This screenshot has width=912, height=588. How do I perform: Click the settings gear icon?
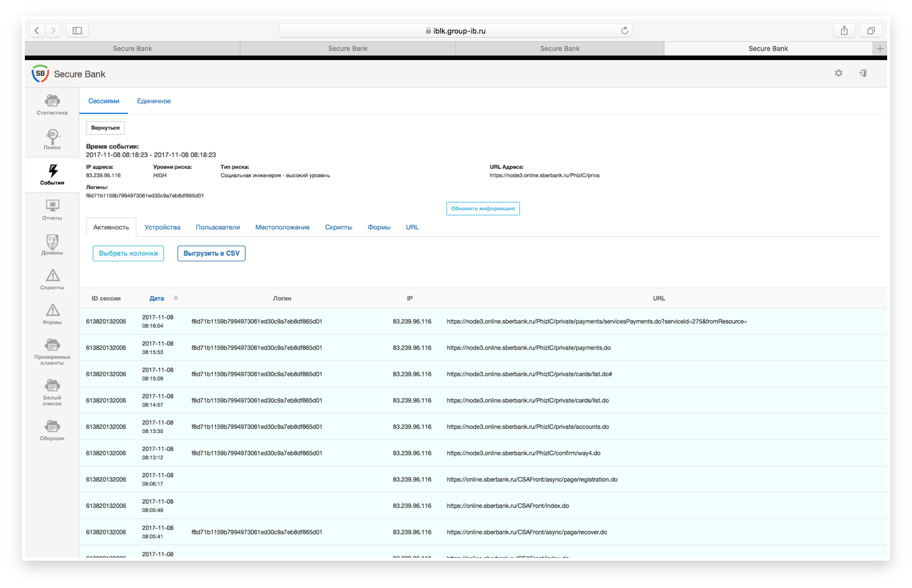point(838,73)
